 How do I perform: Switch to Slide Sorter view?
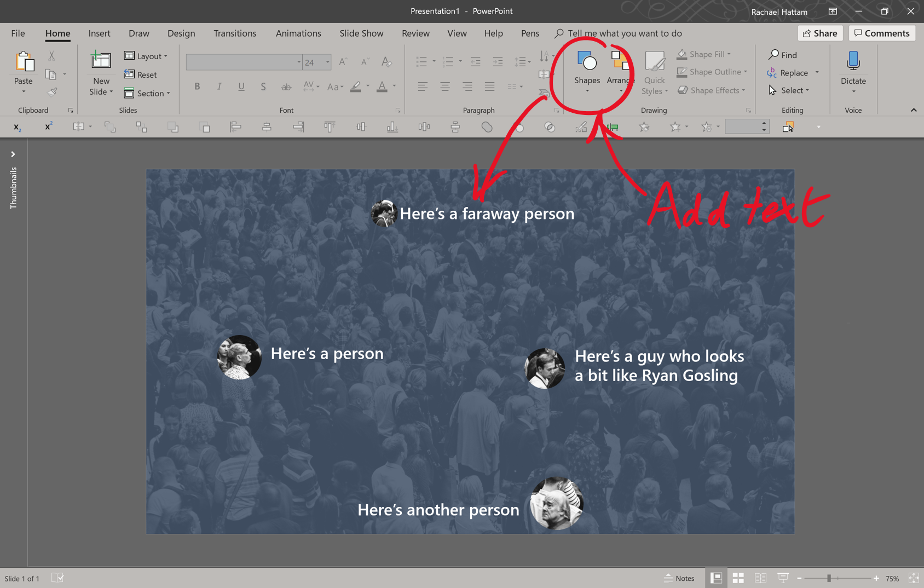(x=738, y=578)
